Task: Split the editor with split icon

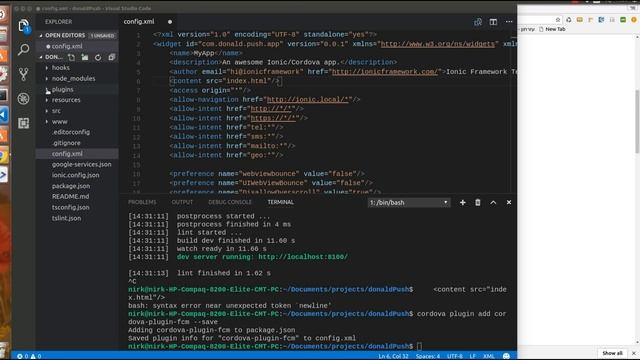Action: tap(493, 22)
